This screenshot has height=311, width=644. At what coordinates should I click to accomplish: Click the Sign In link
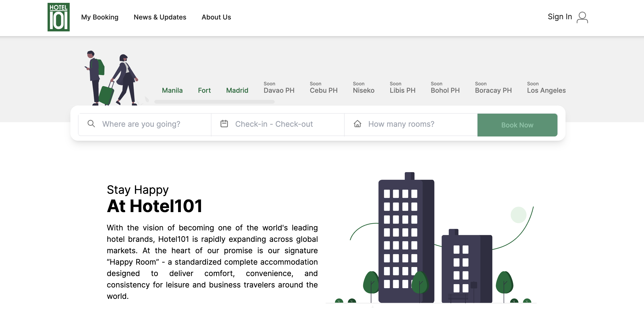click(560, 17)
